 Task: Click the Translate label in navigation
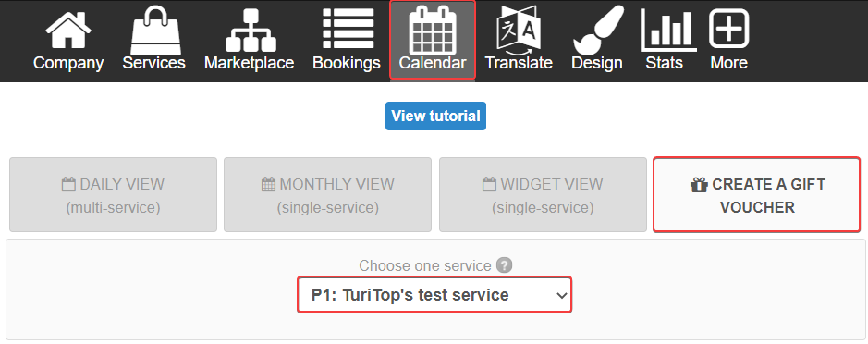[x=519, y=63]
